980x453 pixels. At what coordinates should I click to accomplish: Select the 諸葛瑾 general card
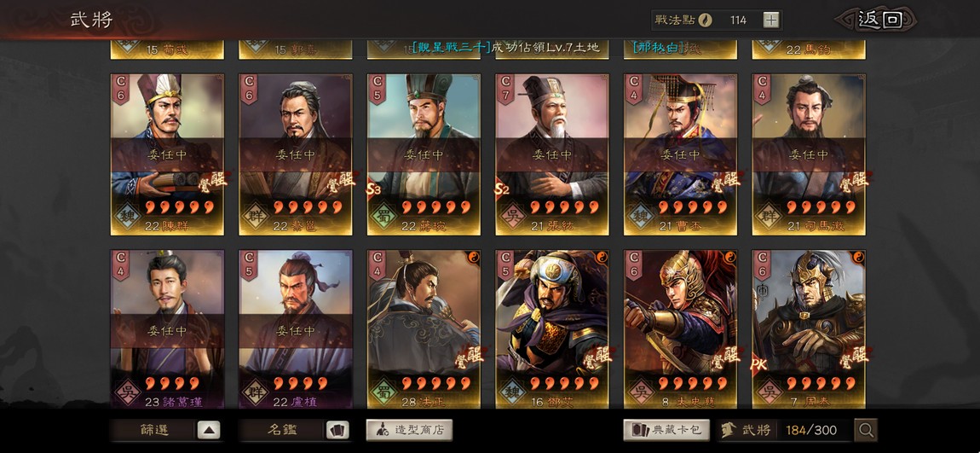point(167,329)
